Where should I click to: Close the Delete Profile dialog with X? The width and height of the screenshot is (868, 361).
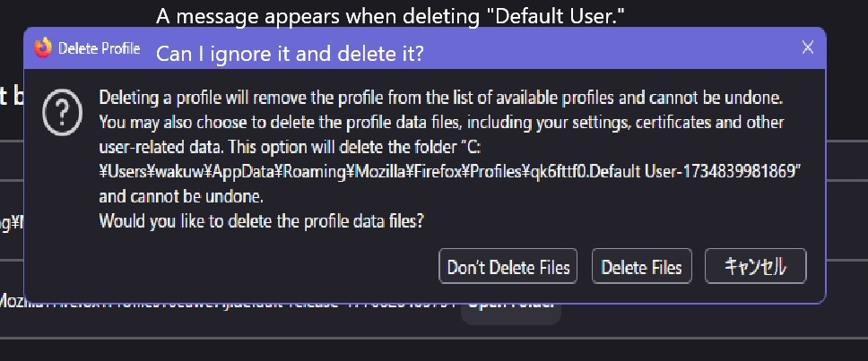tap(807, 47)
